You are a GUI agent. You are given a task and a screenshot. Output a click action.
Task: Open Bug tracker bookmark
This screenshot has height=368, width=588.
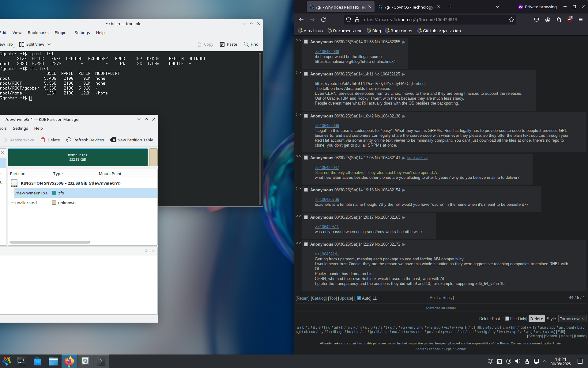click(x=398, y=31)
